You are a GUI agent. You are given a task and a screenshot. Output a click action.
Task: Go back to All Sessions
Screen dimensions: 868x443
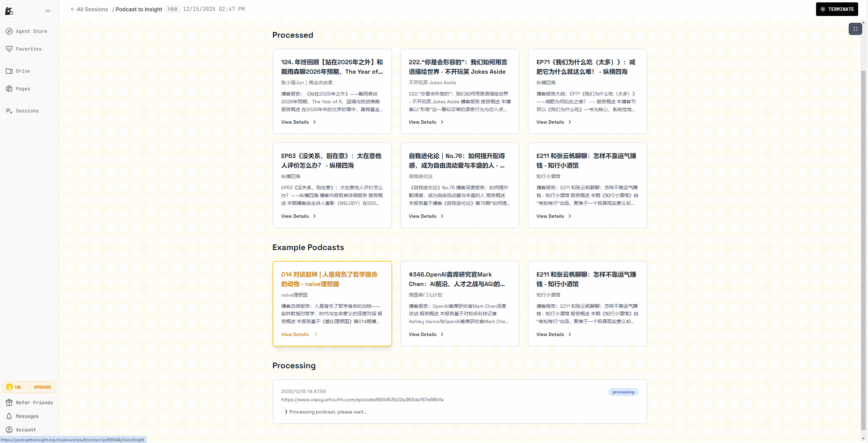89,9
